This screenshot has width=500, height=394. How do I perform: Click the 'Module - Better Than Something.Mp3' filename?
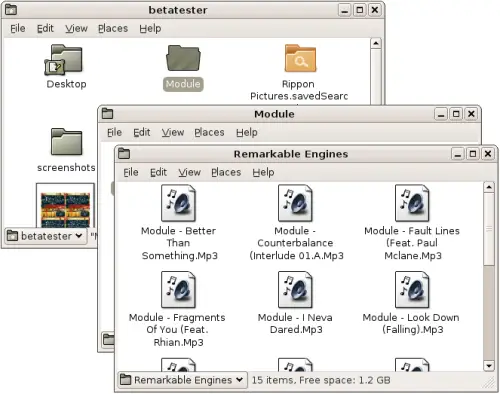click(x=179, y=243)
